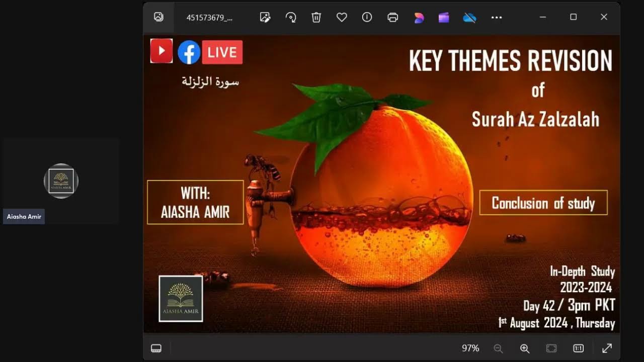This screenshot has width=644, height=362.
Task: Click the Aiasha Amir name label
Action: coord(24,217)
